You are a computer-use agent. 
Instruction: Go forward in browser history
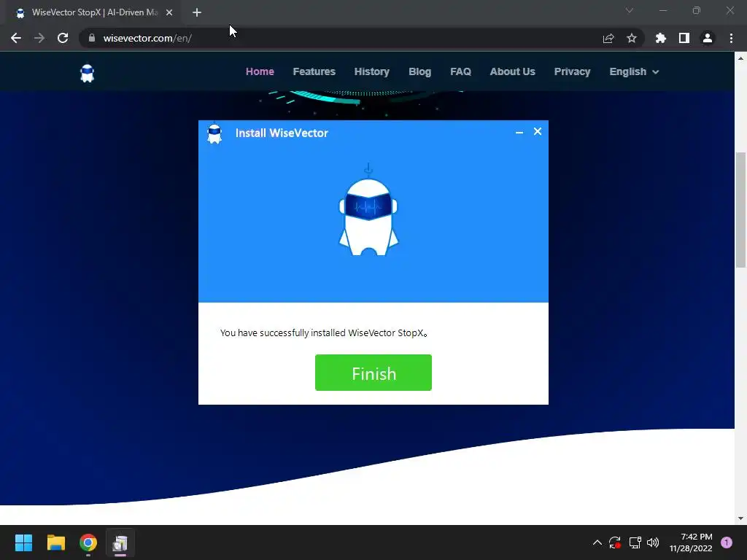tap(39, 38)
